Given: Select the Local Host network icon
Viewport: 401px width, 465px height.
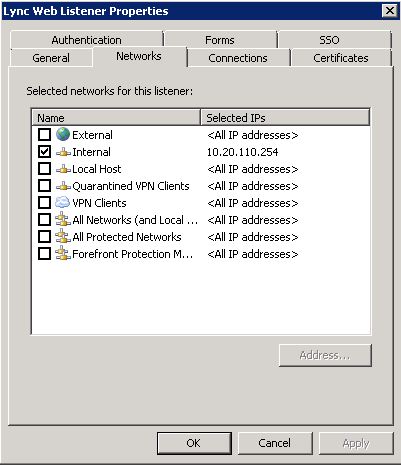Looking at the screenshot, I should (63, 169).
